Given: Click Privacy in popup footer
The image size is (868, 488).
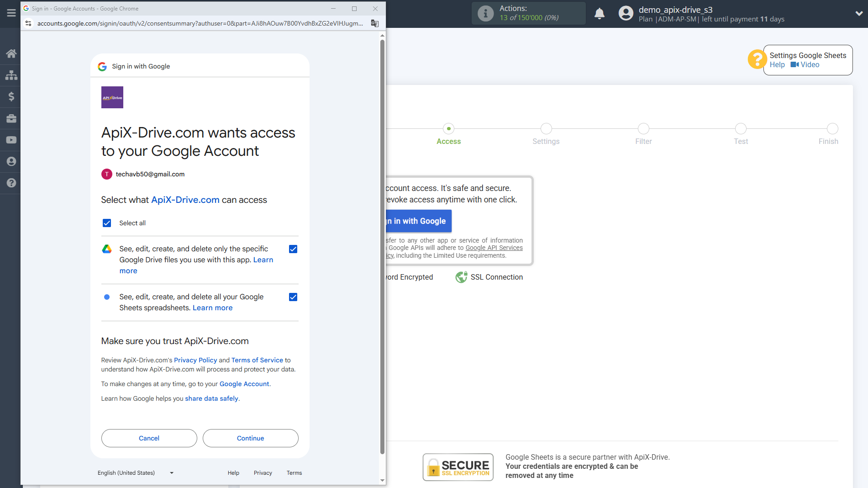Looking at the screenshot, I should 263,473.
